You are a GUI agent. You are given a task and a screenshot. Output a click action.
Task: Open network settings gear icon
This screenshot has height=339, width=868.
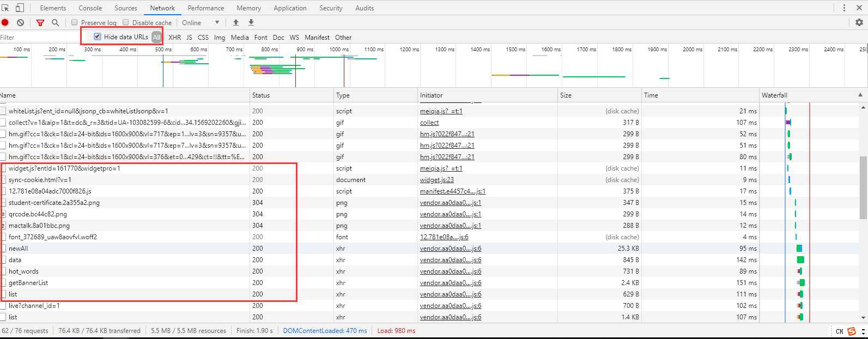click(859, 22)
